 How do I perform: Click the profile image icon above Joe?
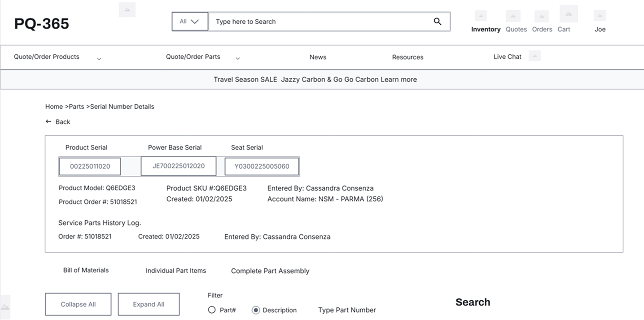coord(600,16)
